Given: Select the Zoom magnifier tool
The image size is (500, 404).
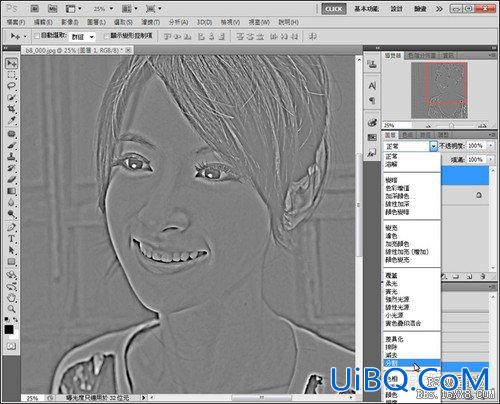Looking at the screenshot, I should pos(12,309).
